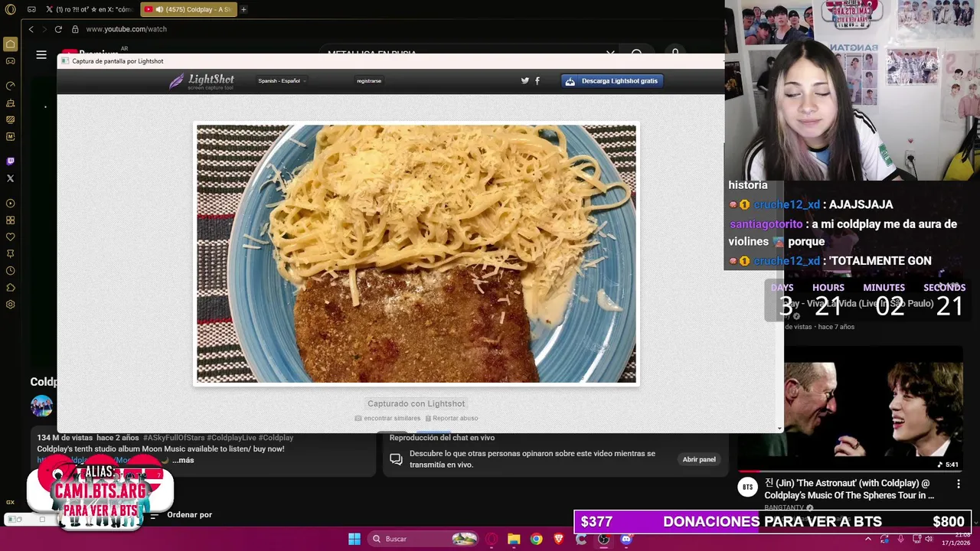Expand video description with ...más
980x551 pixels.
pyautogui.click(x=183, y=460)
